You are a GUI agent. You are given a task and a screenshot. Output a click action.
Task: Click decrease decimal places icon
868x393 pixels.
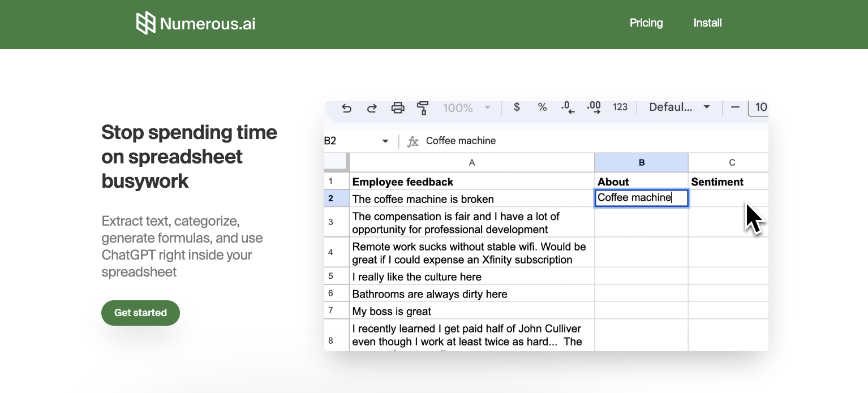click(x=568, y=107)
